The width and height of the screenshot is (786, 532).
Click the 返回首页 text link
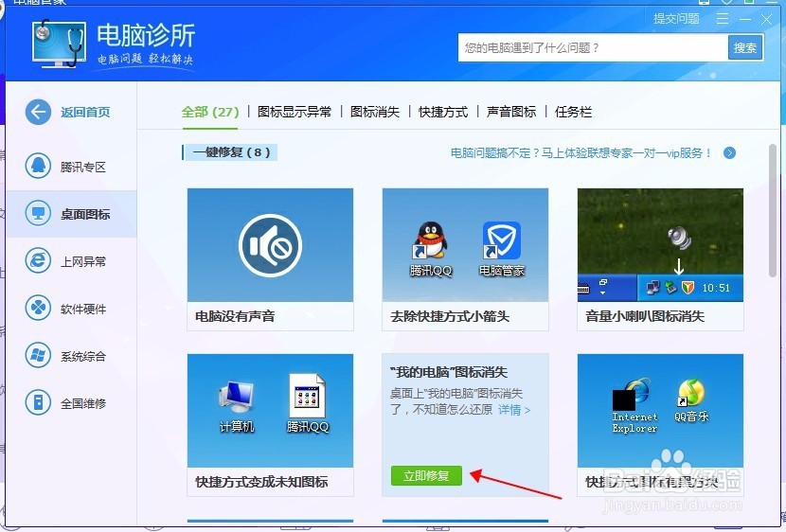click(x=85, y=113)
